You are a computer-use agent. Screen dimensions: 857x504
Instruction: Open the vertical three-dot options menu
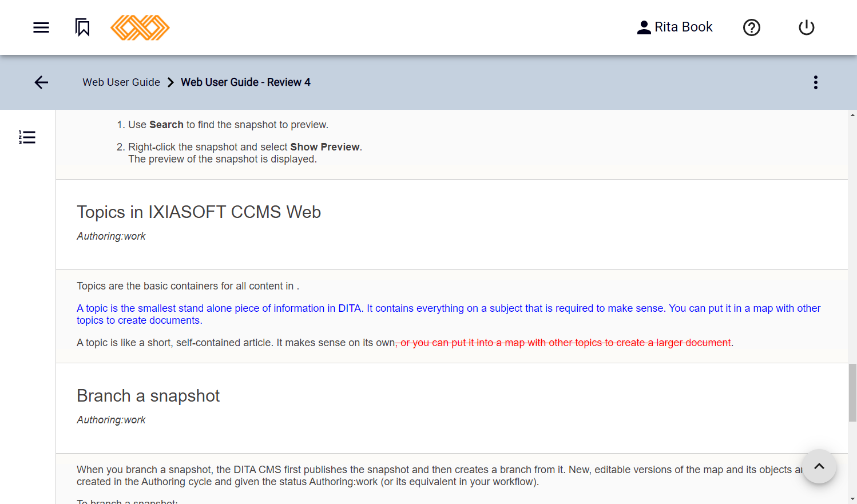(816, 82)
